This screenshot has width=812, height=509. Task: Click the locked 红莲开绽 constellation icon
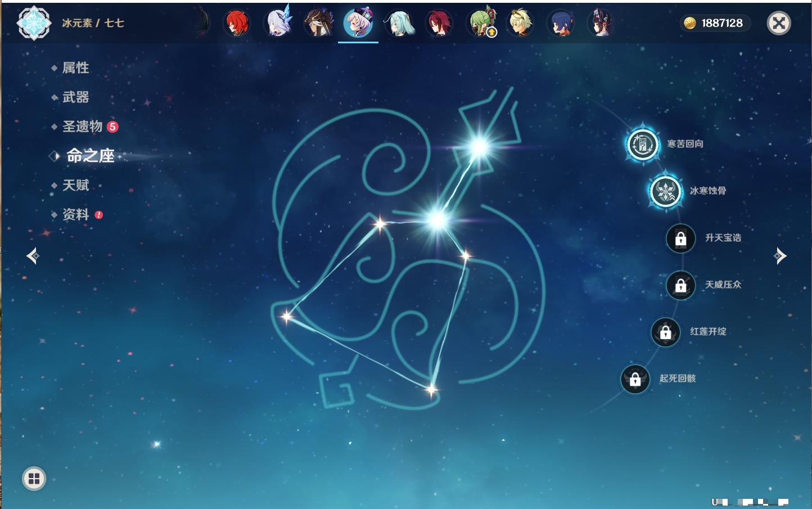click(x=666, y=332)
